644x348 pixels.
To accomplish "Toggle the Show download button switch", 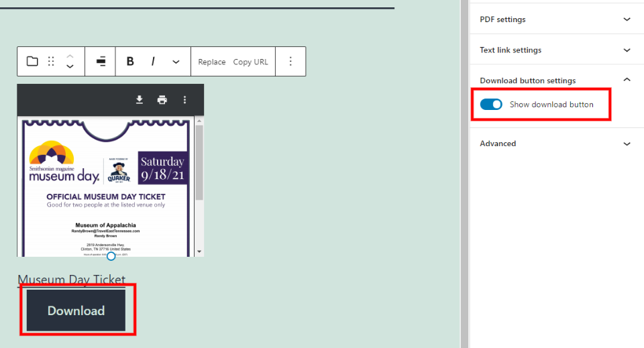I will tap(491, 104).
